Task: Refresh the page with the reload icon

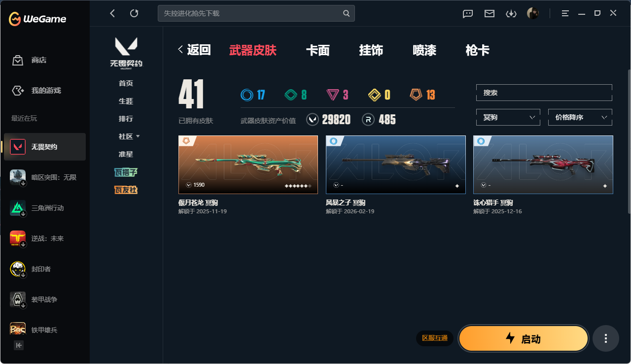Action: (x=134, y=13)
